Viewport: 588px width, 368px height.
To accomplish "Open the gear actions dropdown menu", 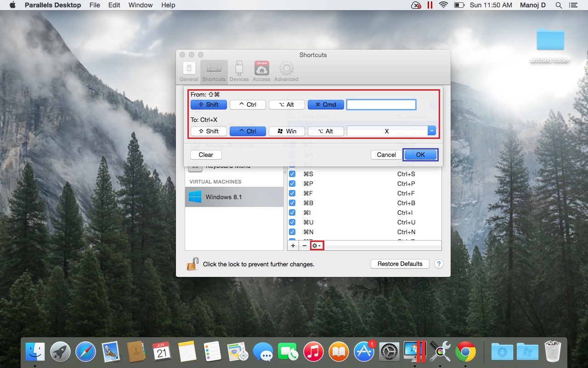I will 317,246.
